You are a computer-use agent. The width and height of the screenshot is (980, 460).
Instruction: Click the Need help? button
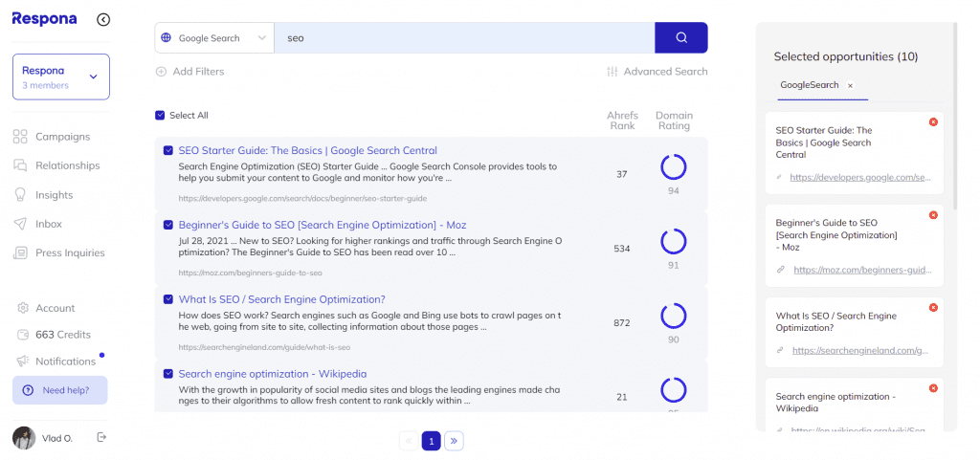coord(60,390)
